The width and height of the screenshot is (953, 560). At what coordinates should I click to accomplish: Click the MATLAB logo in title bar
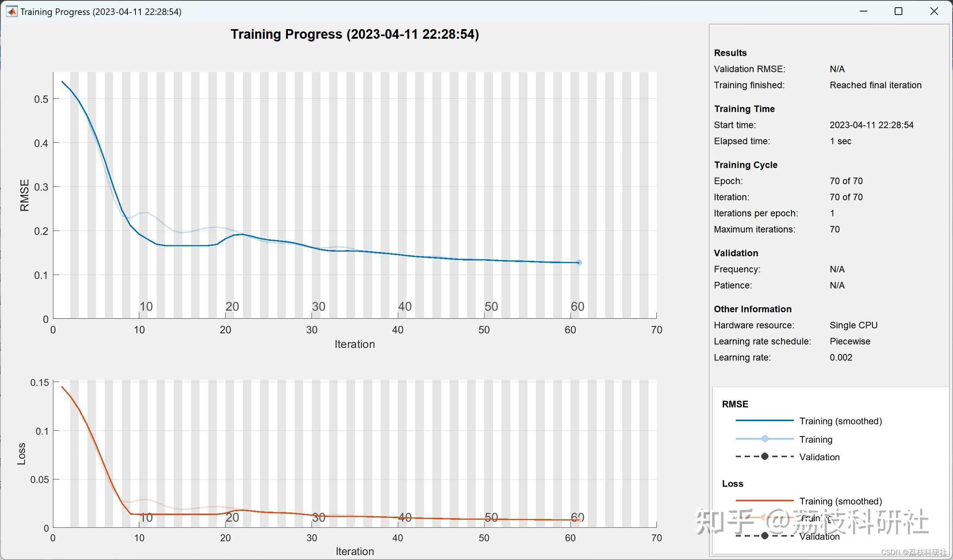(12, 12)
